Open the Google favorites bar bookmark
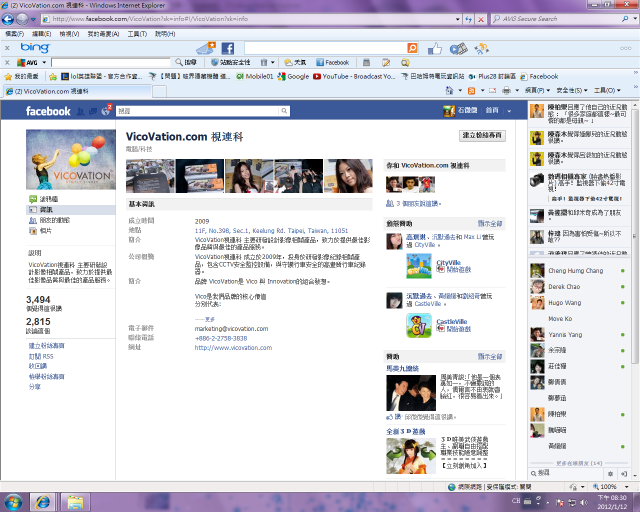This screenshot has height=512, width=640. (293, 76)
